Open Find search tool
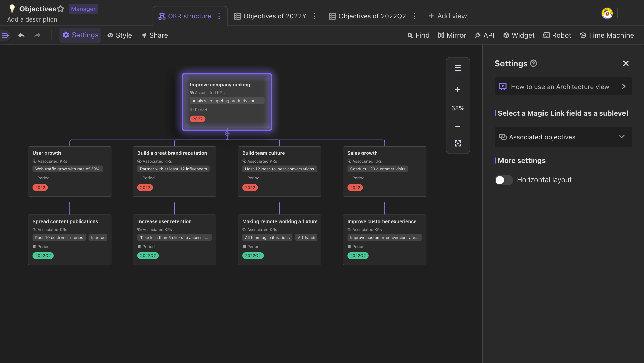The width and height of the screenshot is (644, 363). [418, 35]
